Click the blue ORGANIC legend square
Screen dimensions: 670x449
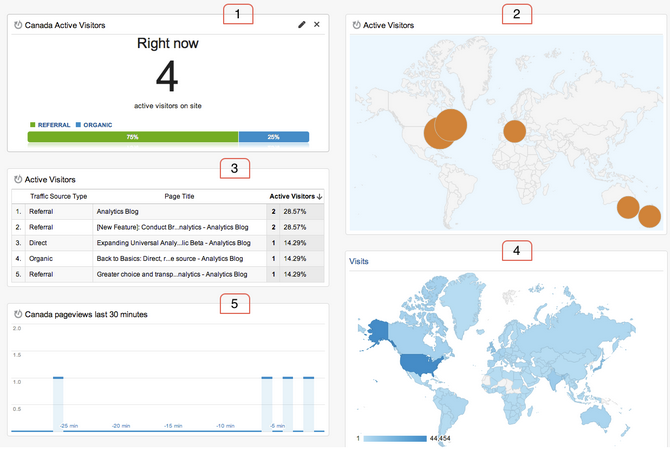78,125
